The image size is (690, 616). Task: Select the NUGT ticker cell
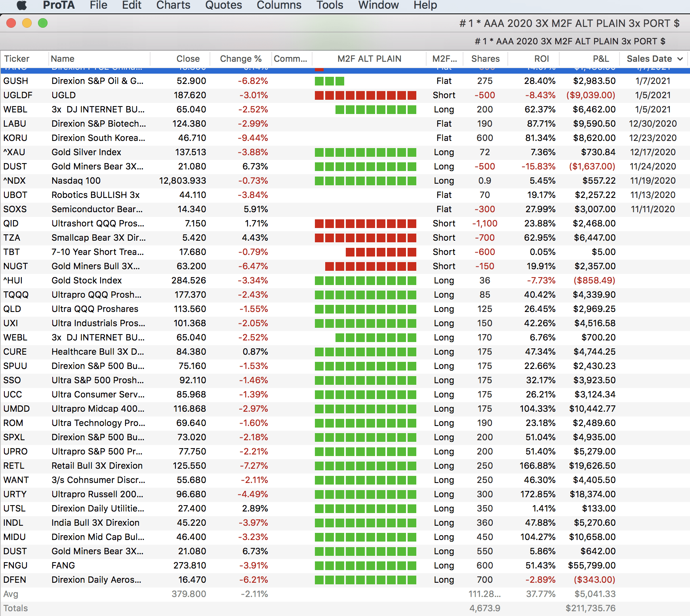tap(15, 266)
